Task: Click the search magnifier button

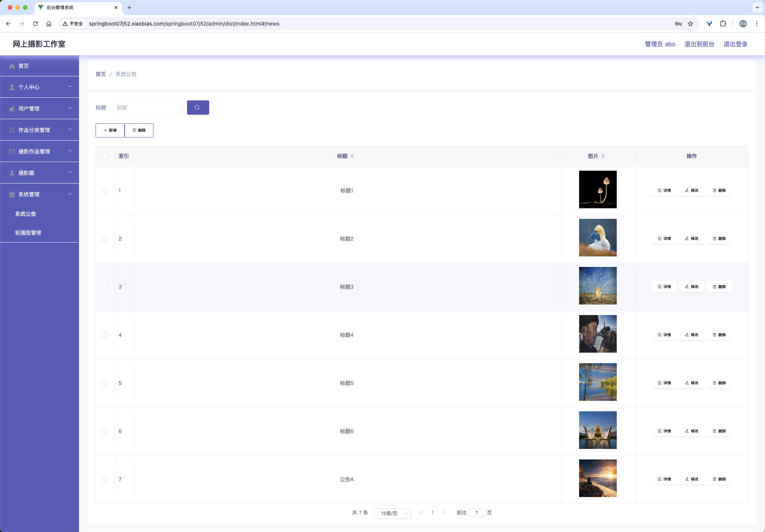Action: tap(198, 108)
